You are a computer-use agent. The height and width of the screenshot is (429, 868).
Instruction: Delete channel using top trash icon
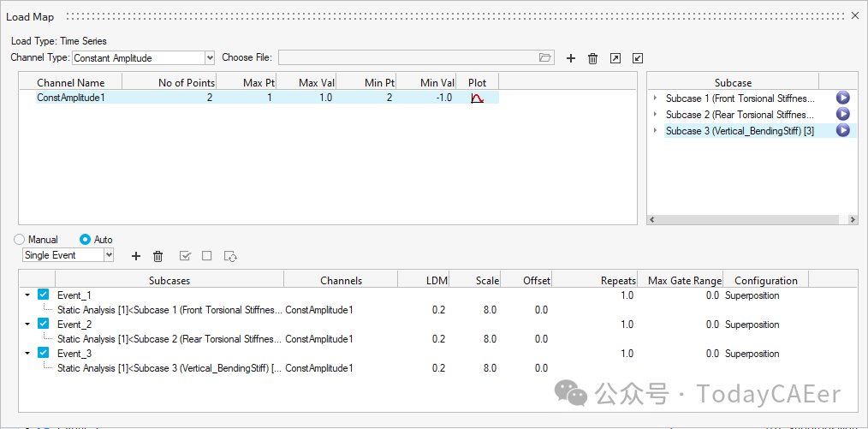tap(592, 58)
